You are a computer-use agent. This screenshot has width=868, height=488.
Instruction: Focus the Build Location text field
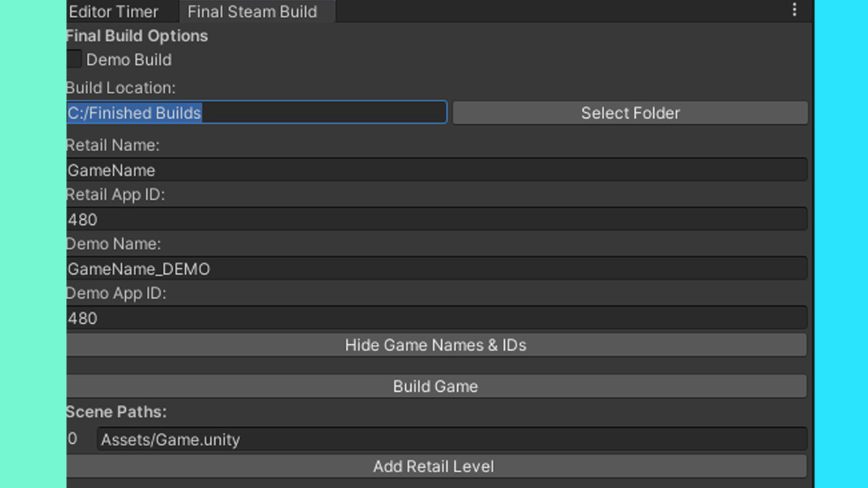point(289,112)
